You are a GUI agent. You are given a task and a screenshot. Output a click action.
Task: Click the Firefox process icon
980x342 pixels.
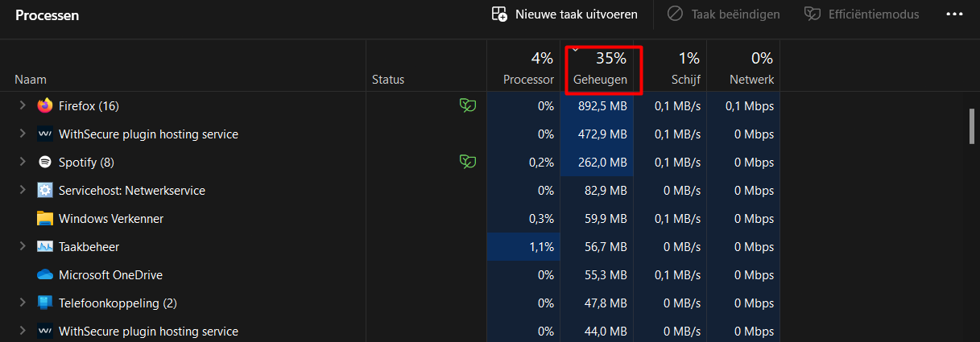[45, 105]
